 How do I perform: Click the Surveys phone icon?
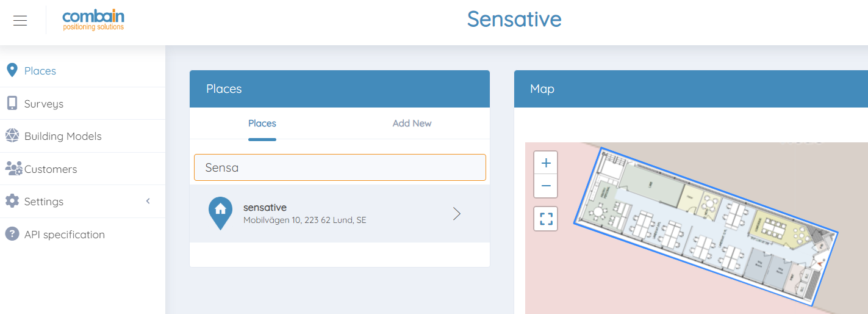[12, 103]
